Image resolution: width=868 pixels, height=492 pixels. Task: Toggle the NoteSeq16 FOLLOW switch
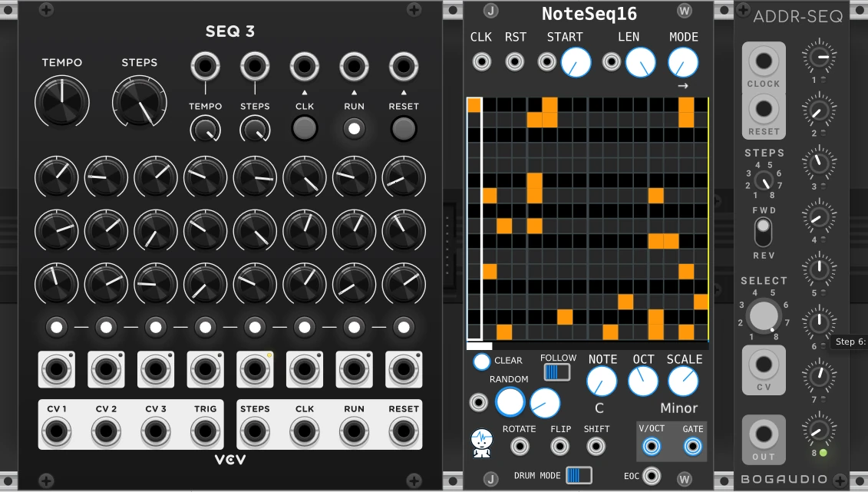557,372
